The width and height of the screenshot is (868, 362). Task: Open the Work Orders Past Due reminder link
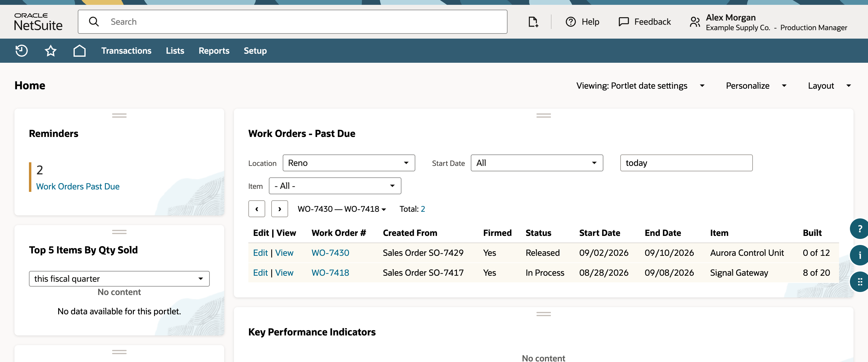(x=78, y=186)
